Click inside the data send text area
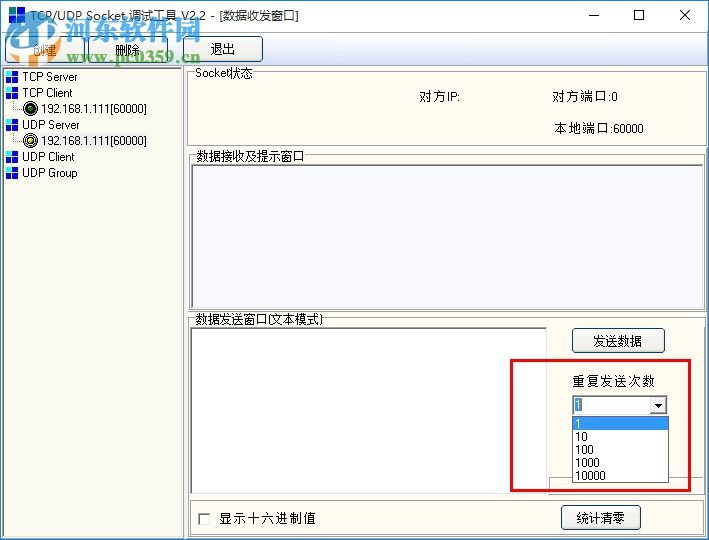 369,410
